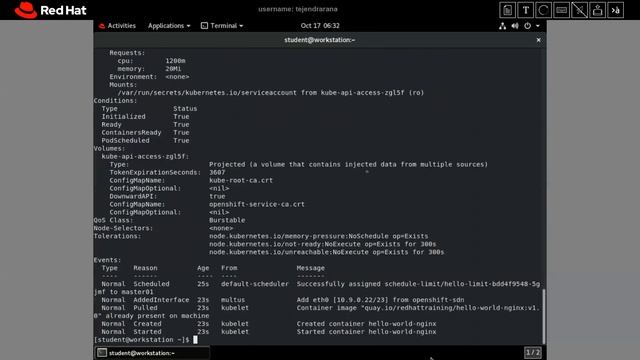Click the 'Events:' section heading
640x360 pixels.
pos(107,260)
